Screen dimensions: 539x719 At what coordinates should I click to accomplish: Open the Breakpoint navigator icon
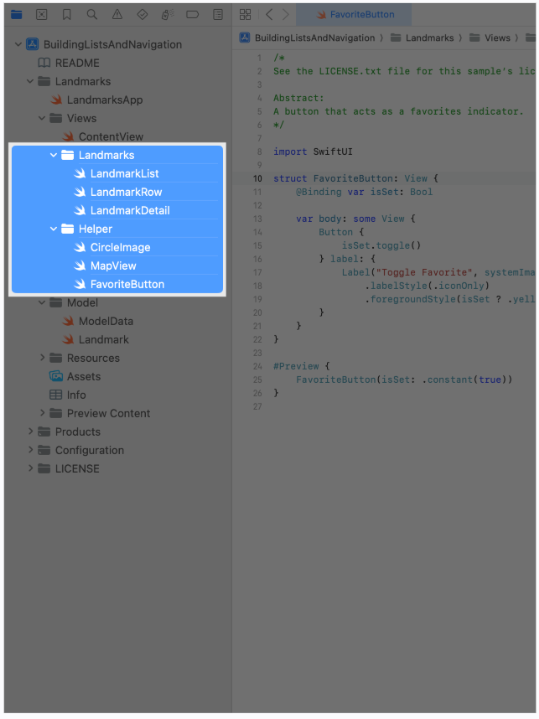pos(193,15)
